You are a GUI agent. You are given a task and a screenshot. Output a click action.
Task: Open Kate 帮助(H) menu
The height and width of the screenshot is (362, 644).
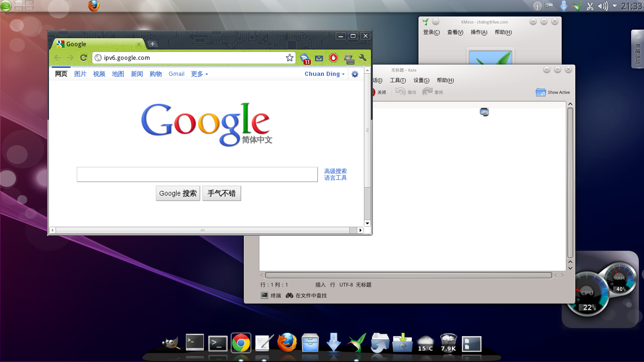pos(445,81)
